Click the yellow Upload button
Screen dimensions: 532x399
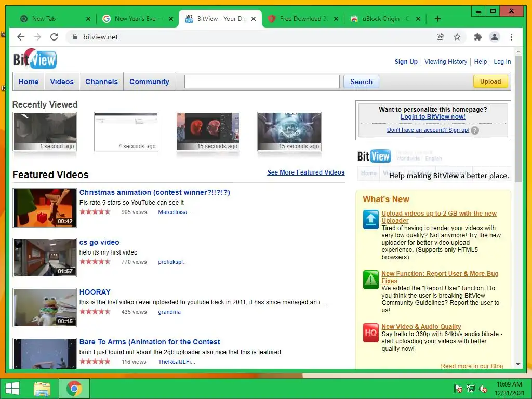click(x=490, y=82)
